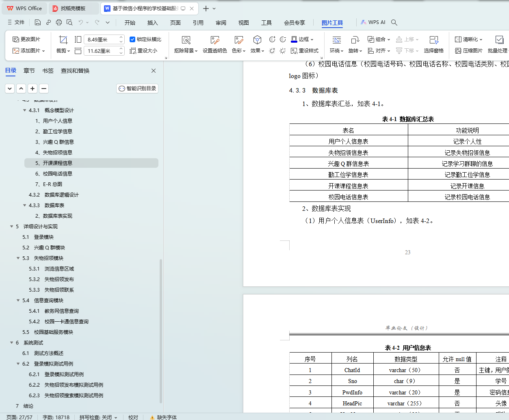
Task: Collapse the 5.3 失物招领模块 outline node
Action: (x=18, y=258)
